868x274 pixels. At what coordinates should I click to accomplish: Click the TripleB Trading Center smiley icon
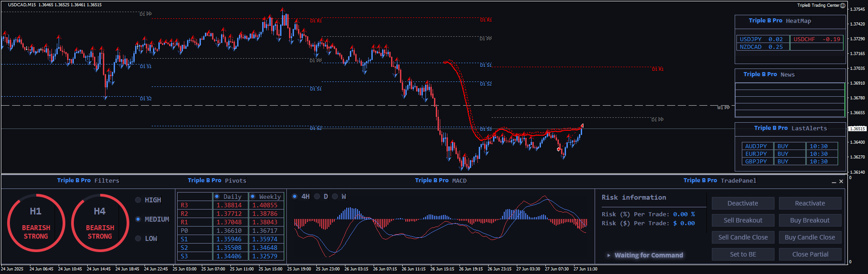pyautogui.click(x=842, y=5)
